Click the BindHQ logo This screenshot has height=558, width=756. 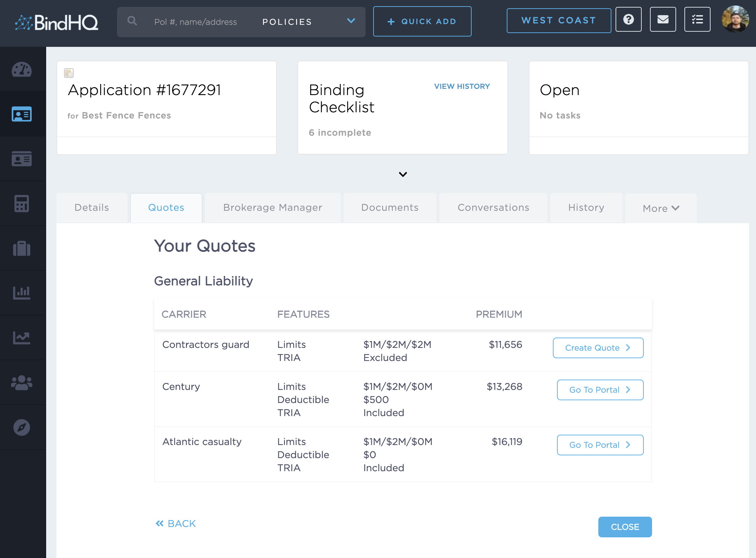tap(56, 22)
